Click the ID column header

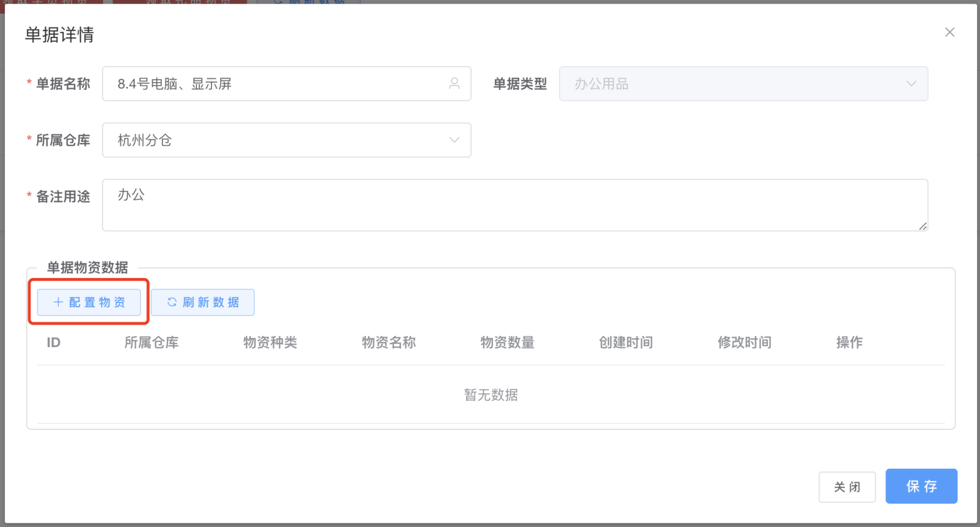click(54, 342)
